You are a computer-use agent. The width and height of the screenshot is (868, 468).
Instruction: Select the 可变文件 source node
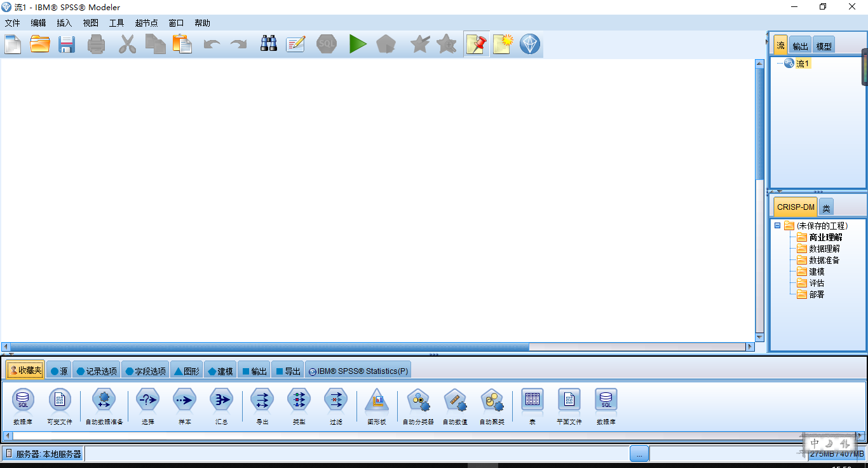(x=60, y=405)
